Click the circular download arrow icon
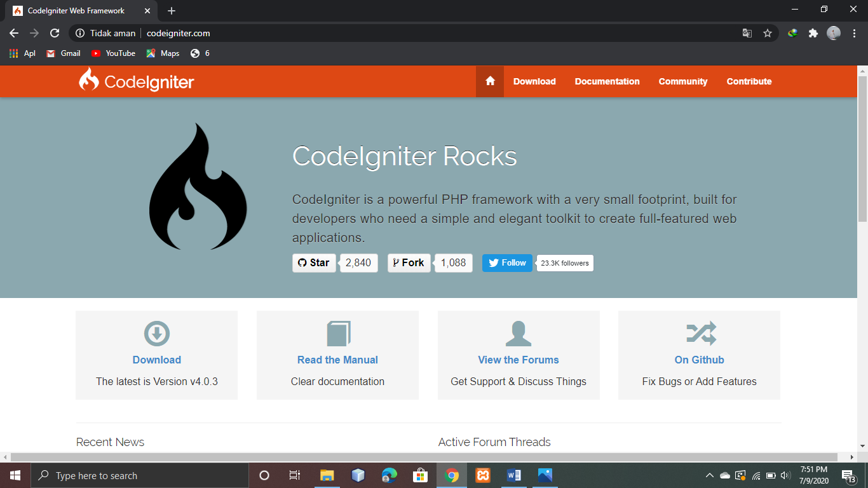868x488 pixels. pos(157,333)
